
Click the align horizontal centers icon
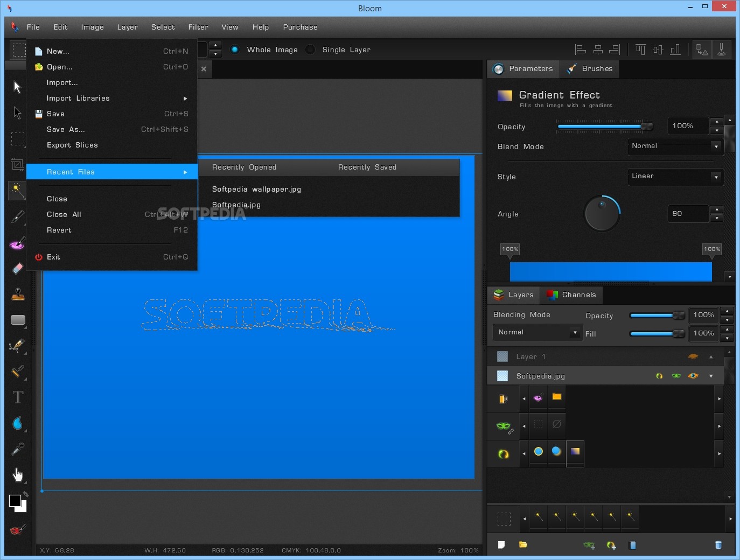pos(598,50)
